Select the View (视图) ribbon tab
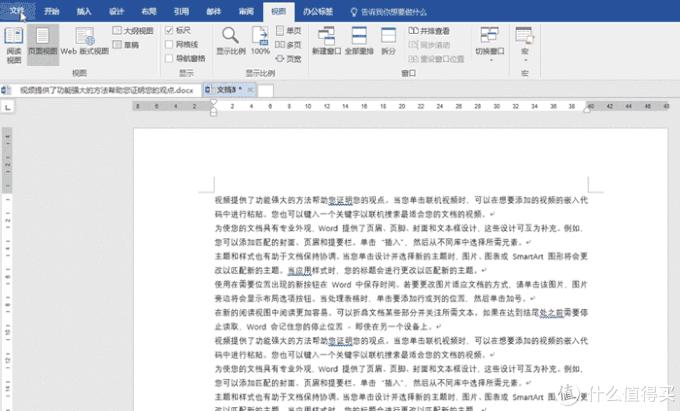680x411 pixels. pos(279,12)
